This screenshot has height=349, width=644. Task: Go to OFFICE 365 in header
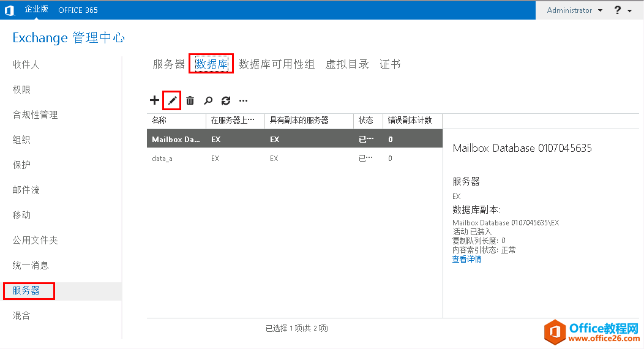78,10
